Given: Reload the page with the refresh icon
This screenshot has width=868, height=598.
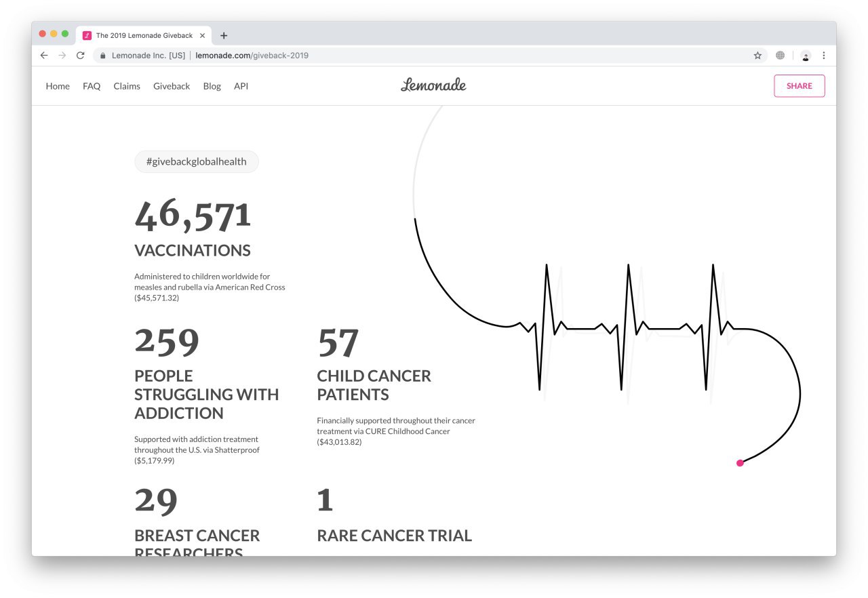Looking at the screenshot, I should point(80,56).
